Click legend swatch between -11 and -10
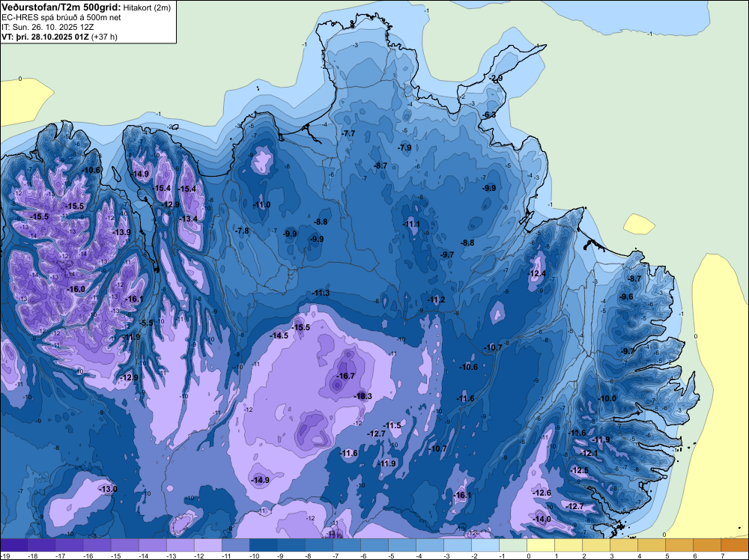The width and height of the screenshot is (749, 560). (x=236, y=545)
